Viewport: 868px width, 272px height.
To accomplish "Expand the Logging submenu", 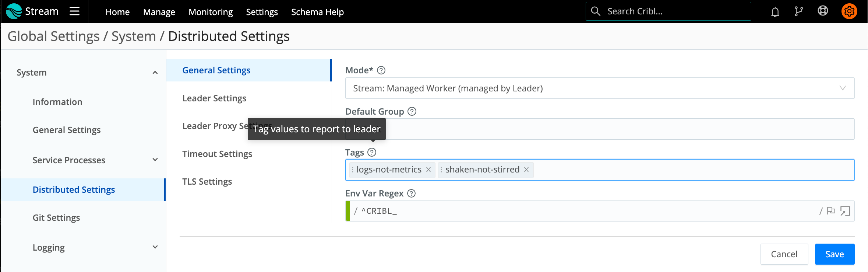I will point(155,247).
